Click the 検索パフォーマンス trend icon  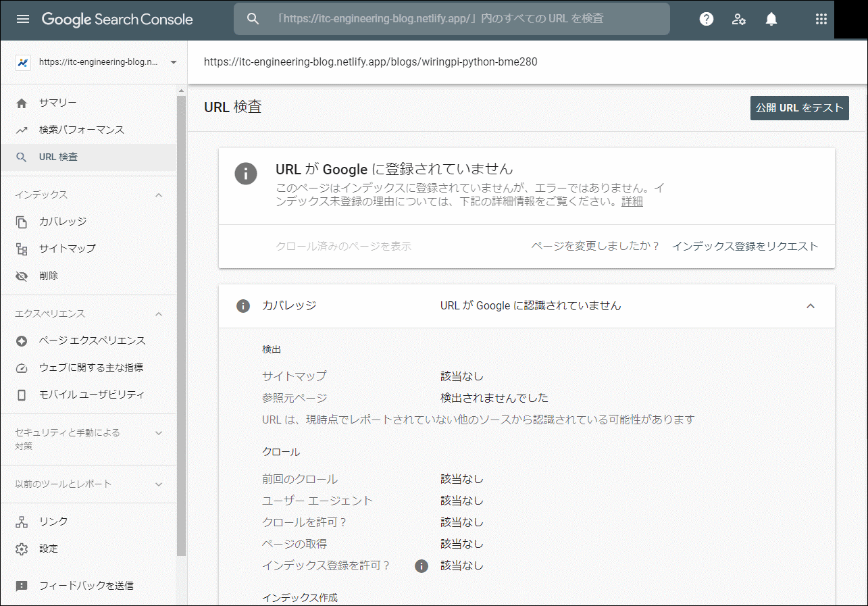[22, 130]
